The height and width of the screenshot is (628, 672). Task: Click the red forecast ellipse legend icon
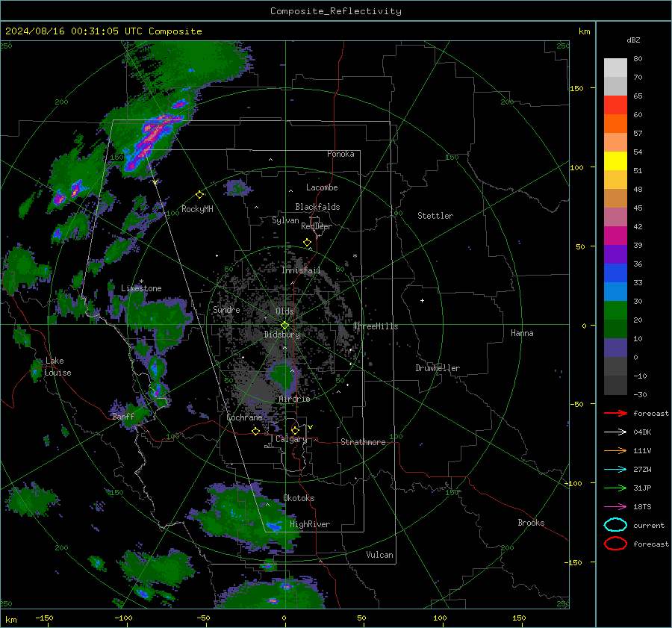click(x=615, y=544)
